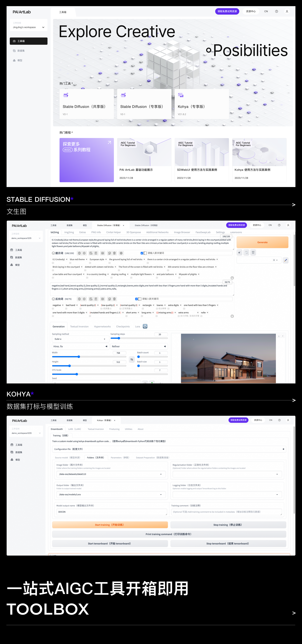Open the user profile icon in top header
Viewport: 302px width, 644px height.
[x=287, y=12]
